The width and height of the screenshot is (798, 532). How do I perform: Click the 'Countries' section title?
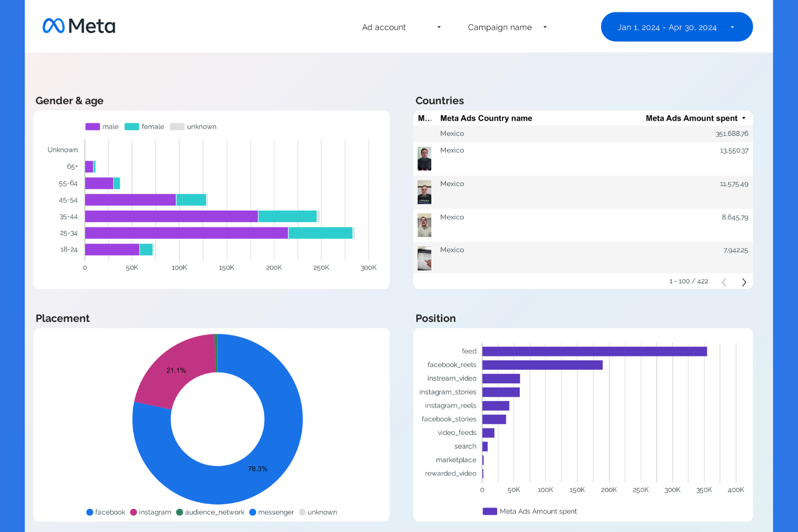coord(439,101)
